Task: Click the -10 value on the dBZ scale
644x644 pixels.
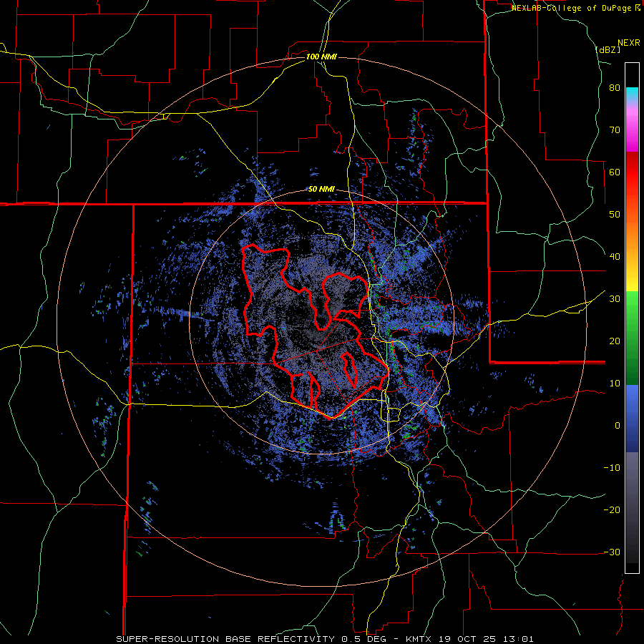Action: (612, 468)
